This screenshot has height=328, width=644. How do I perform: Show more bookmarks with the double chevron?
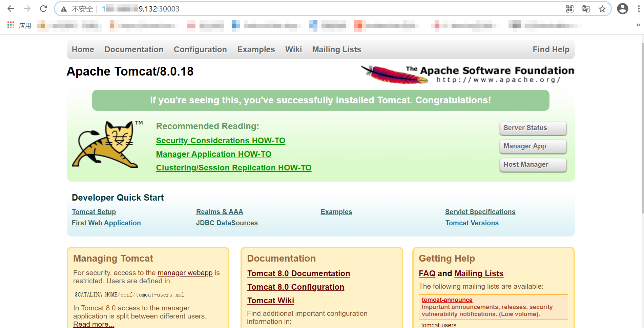[x=638, y=25]
